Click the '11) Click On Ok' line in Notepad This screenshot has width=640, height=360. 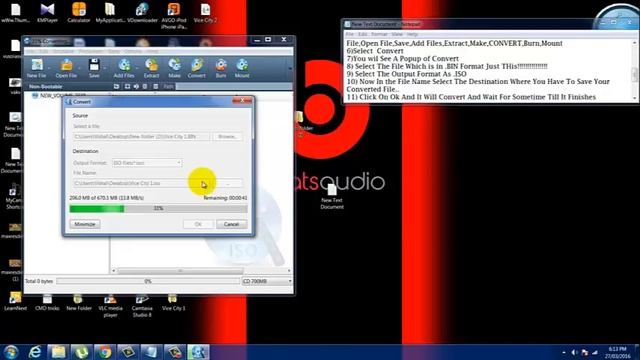tap(471, 97)
